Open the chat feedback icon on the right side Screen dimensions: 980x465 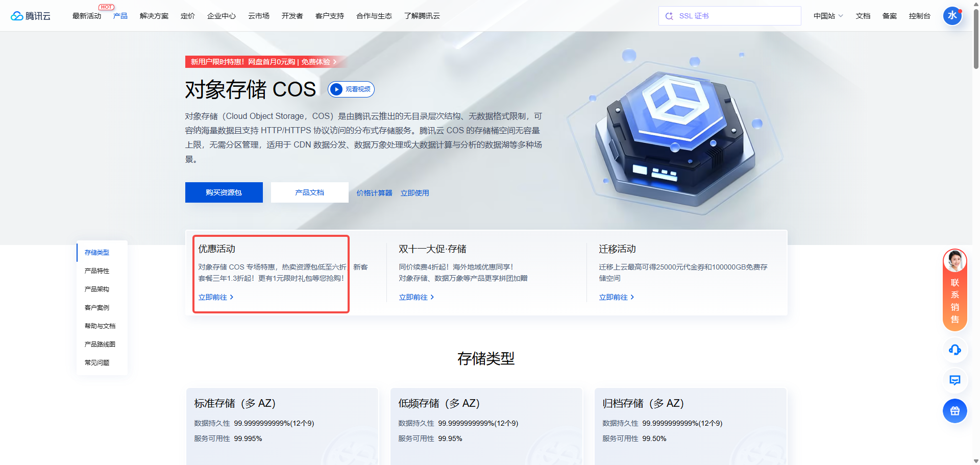click(x=955, y=381)
